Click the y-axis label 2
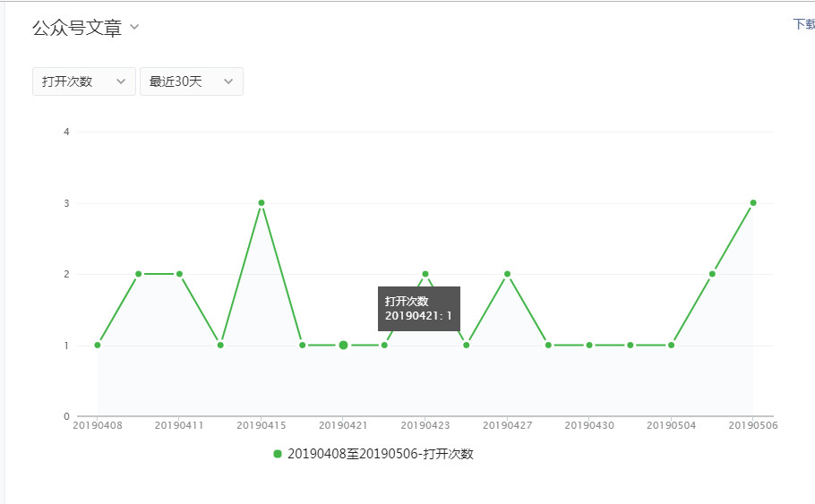Image resolution: width=815 pixels, height=504 pixels. 66,274
